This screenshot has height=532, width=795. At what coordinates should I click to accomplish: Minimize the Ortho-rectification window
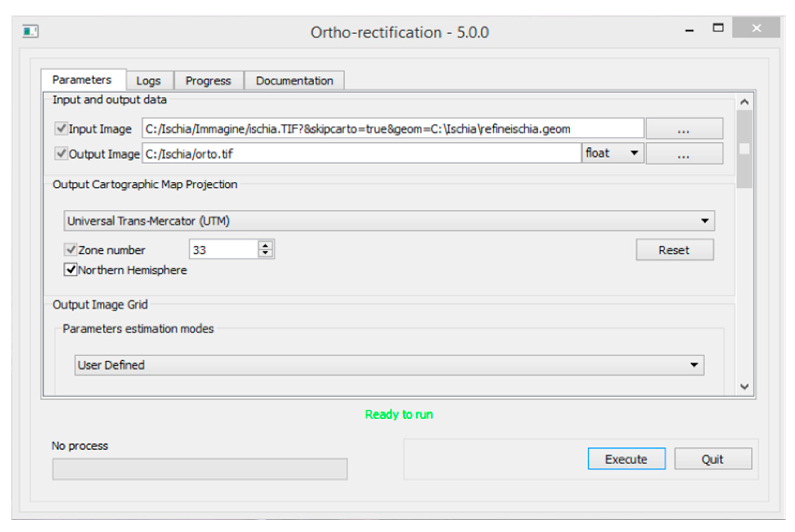pyautogui.click(x=689, y=31)
